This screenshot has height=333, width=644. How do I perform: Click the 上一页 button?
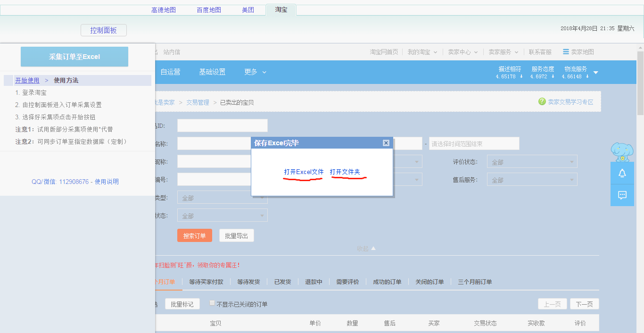click(553, 304)
